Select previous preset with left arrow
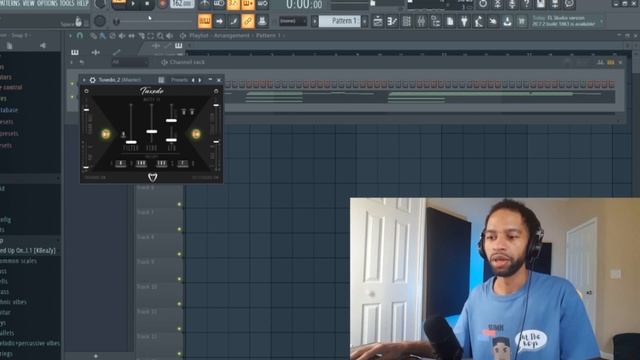Viewport: 640px width, 360px height. coord(193,80)
